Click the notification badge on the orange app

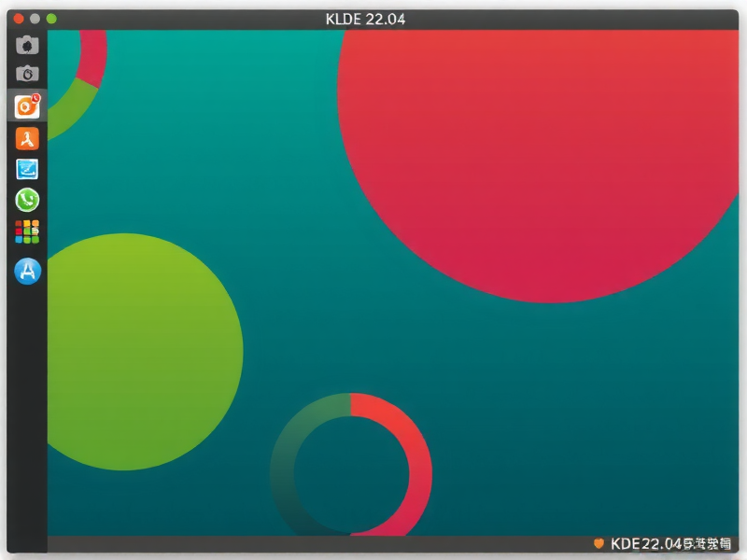click(37, 96)
